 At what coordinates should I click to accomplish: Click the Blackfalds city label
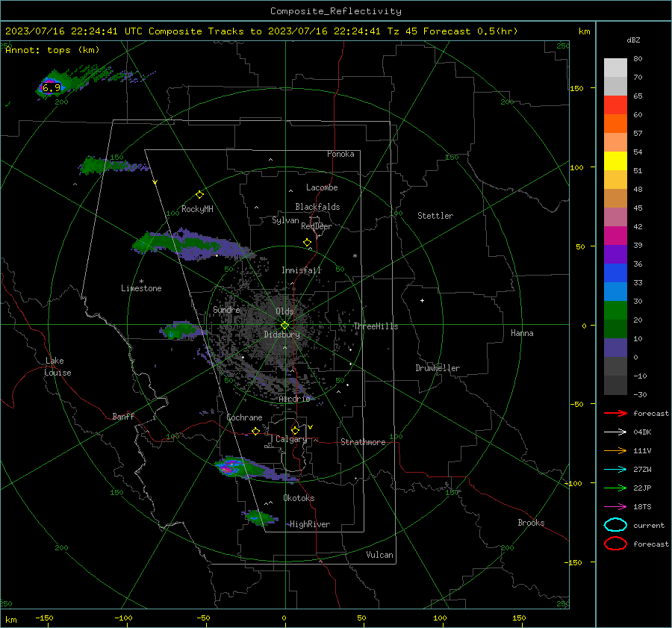317,207
